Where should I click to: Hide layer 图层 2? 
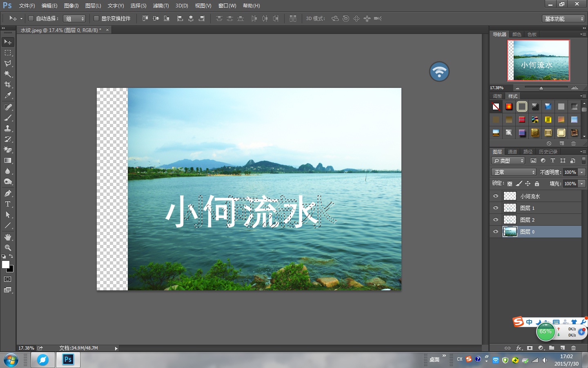(x=496, y=220)
